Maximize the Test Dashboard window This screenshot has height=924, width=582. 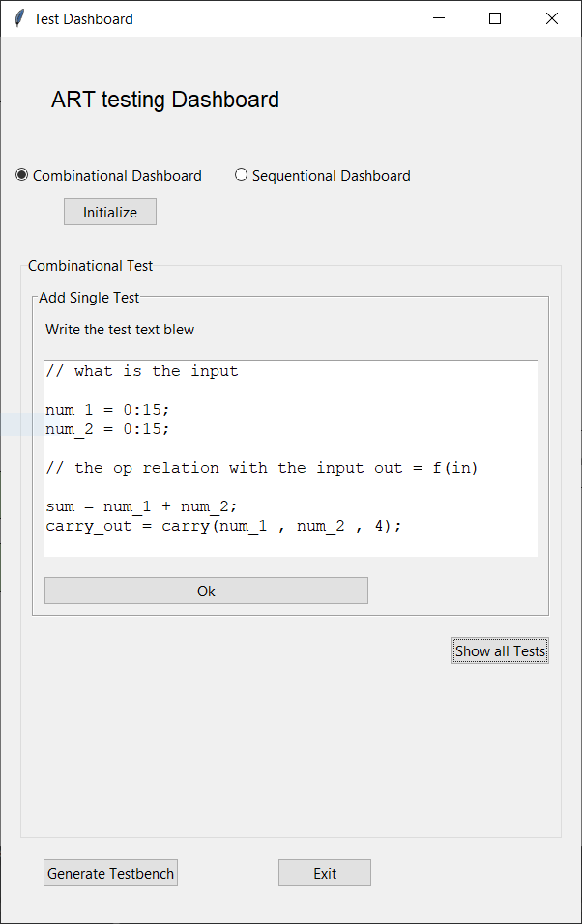(x=495, y=18)
